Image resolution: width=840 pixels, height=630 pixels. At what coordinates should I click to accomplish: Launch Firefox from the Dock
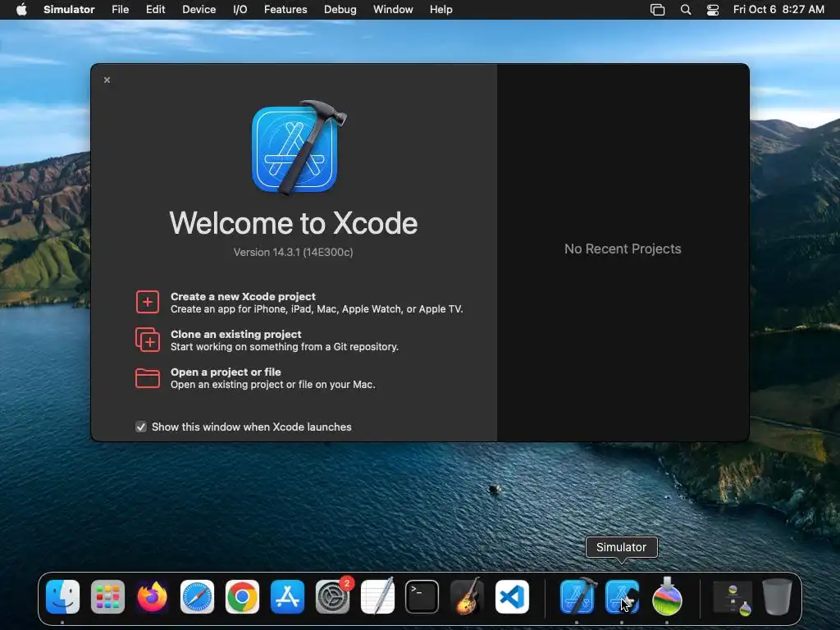[x=152, y=597]
